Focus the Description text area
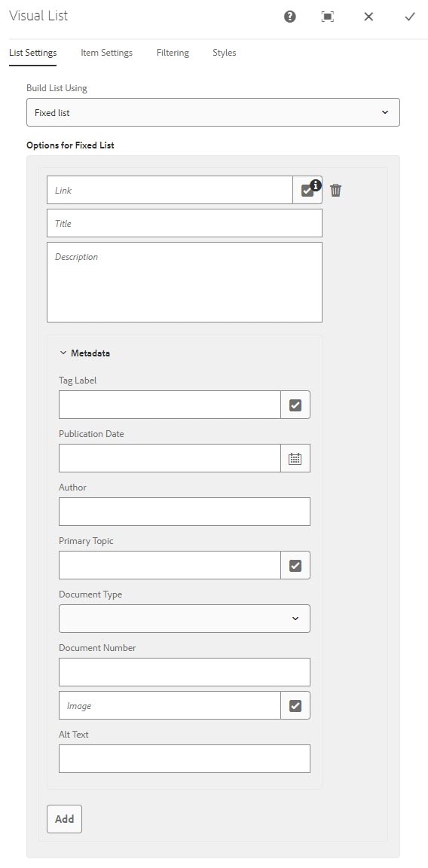The height and width of the screenshot is (868, 428). 185,282
